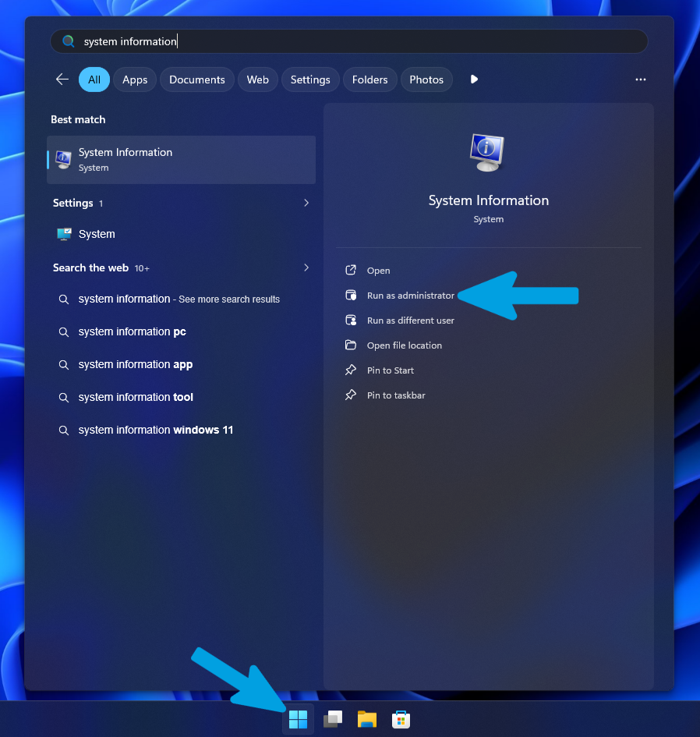Click the System Information title in preview pane
The width and height of the screenshot is (700, 737).
(489, 200)
